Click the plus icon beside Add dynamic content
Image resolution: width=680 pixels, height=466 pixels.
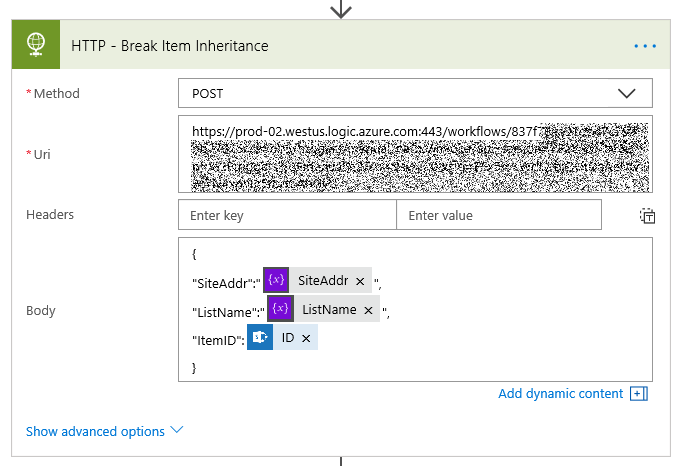pyautogui.click(x=639, y=394)
